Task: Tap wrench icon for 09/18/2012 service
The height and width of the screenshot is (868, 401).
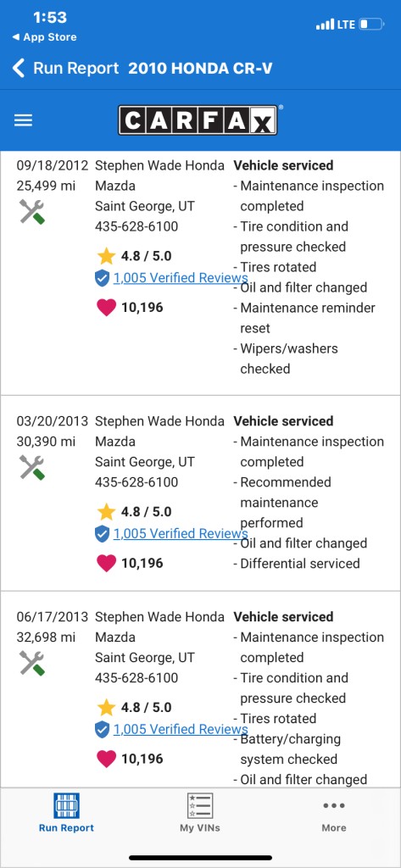Action: click(32, 212)
